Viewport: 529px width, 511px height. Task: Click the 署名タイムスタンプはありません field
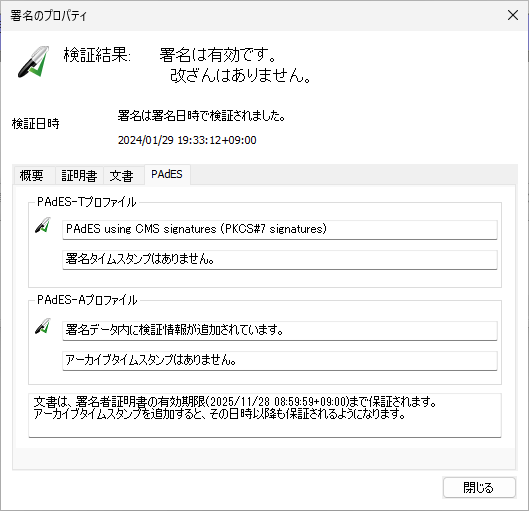pos(280,260)
